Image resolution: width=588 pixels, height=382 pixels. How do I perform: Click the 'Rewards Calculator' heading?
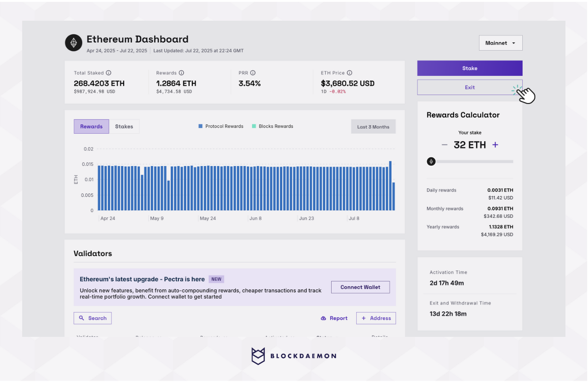click(463, 115)
